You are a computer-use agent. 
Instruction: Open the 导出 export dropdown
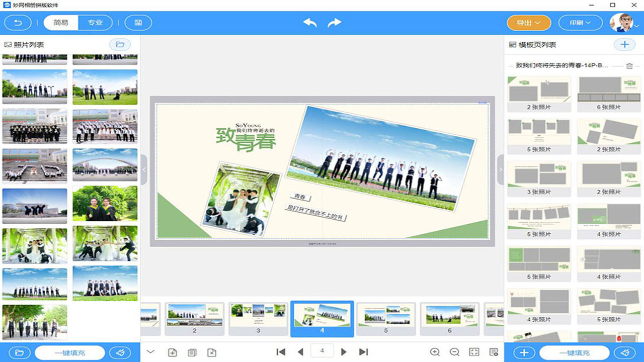click(x=529, y=23)
